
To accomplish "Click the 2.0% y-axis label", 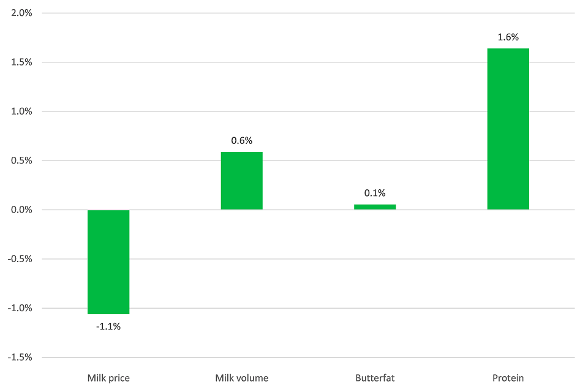I will click(x=21, y=13).
